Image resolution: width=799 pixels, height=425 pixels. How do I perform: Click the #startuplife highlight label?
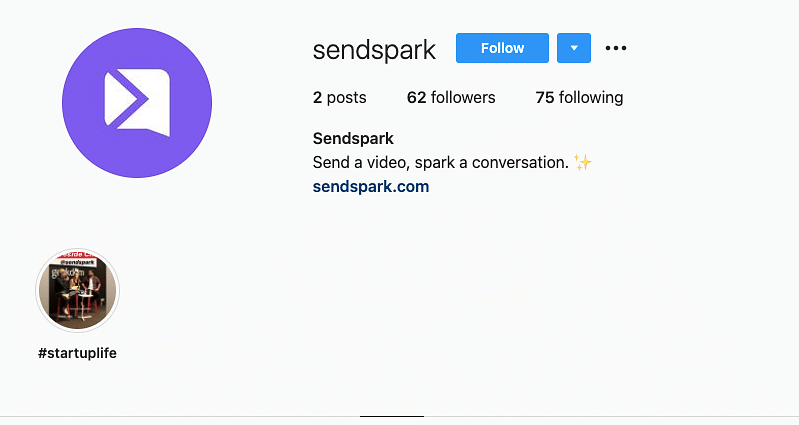coord(77,353)
